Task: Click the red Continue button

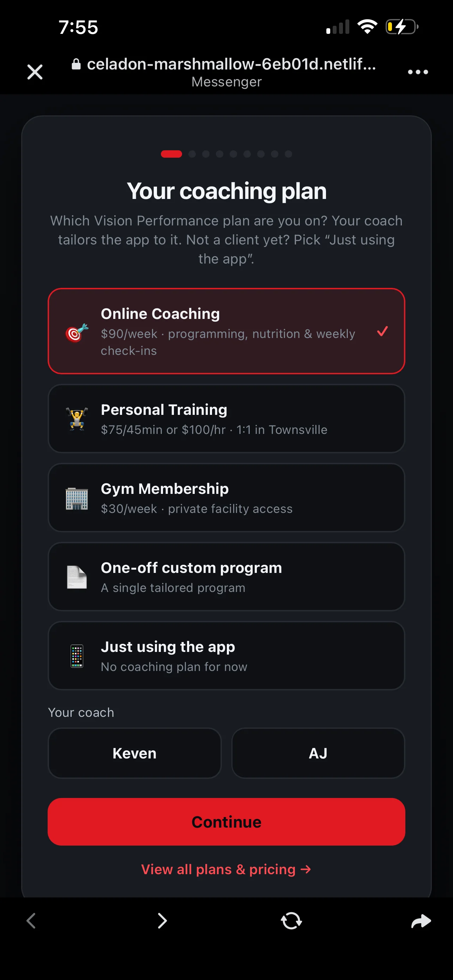Action: 226,822
